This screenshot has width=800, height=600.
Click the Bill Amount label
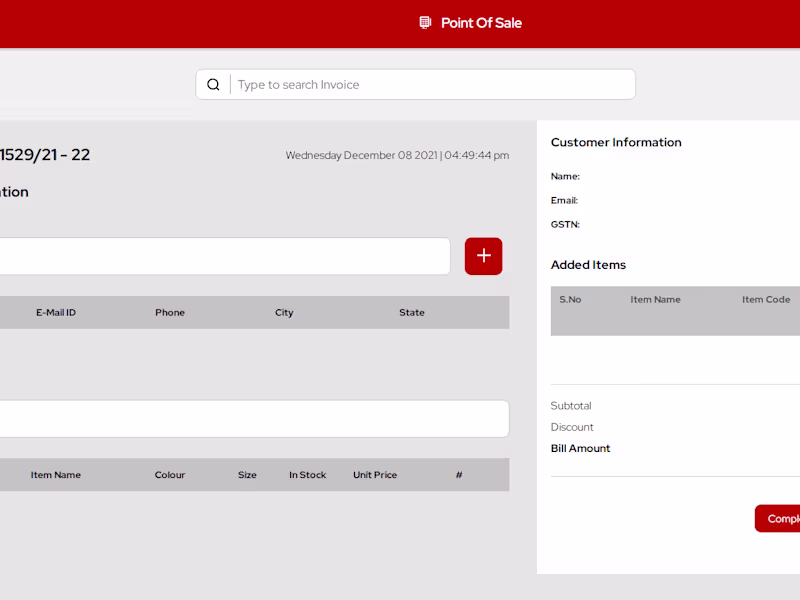coord(580,449)
